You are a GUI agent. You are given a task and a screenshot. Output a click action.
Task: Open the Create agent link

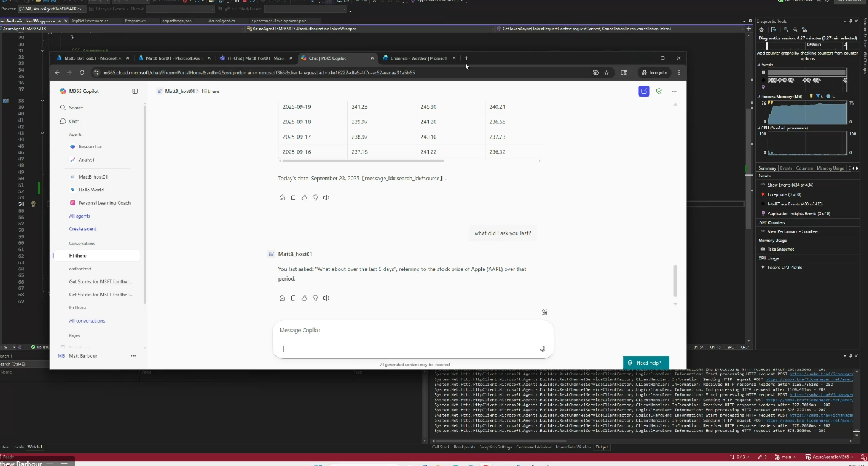coord(83,229)
